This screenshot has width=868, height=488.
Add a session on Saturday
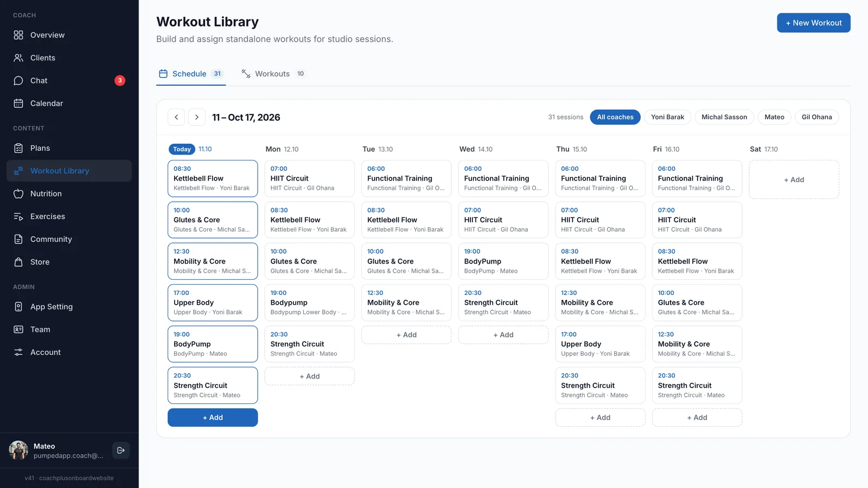click(794, 179)
